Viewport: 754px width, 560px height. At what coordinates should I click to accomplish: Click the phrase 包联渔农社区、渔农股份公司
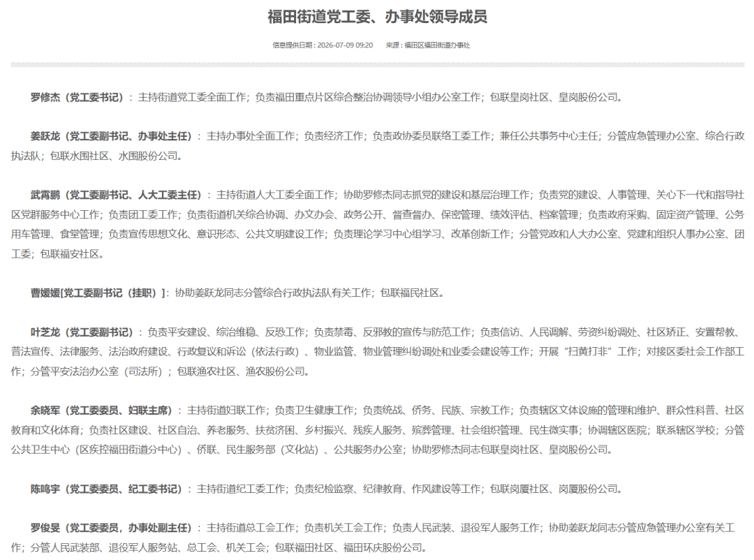click(x=241, y=371)
